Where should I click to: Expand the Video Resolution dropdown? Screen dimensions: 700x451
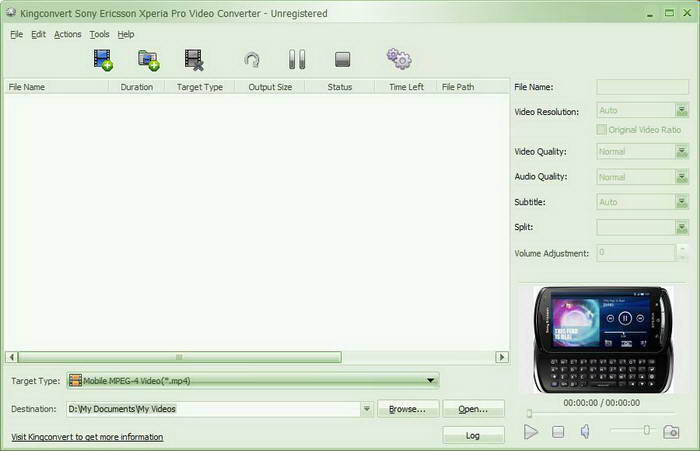coord(682,110)
